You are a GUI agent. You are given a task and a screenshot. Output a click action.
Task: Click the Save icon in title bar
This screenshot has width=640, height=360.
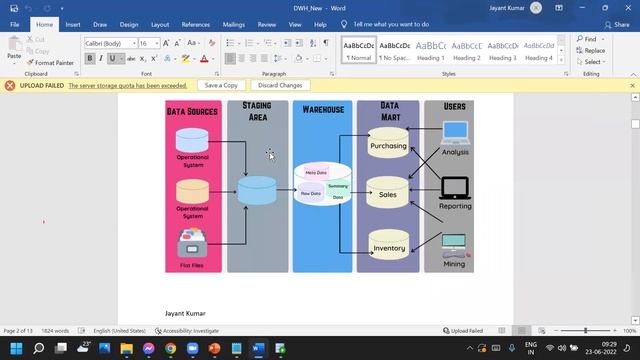point(14,8)
